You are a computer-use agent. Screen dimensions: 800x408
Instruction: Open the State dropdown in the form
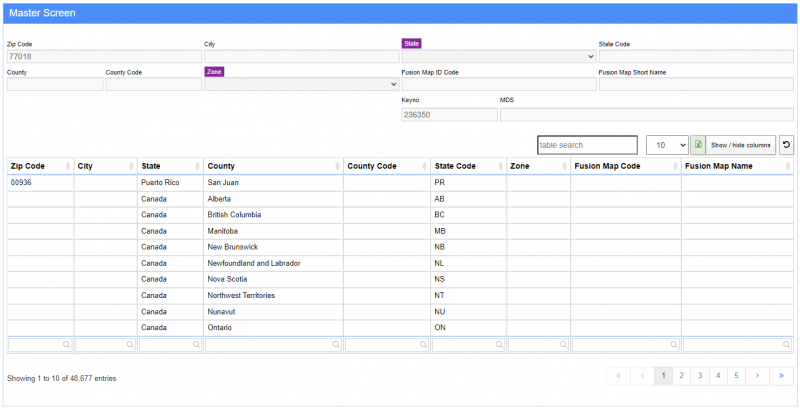(498, 57)
